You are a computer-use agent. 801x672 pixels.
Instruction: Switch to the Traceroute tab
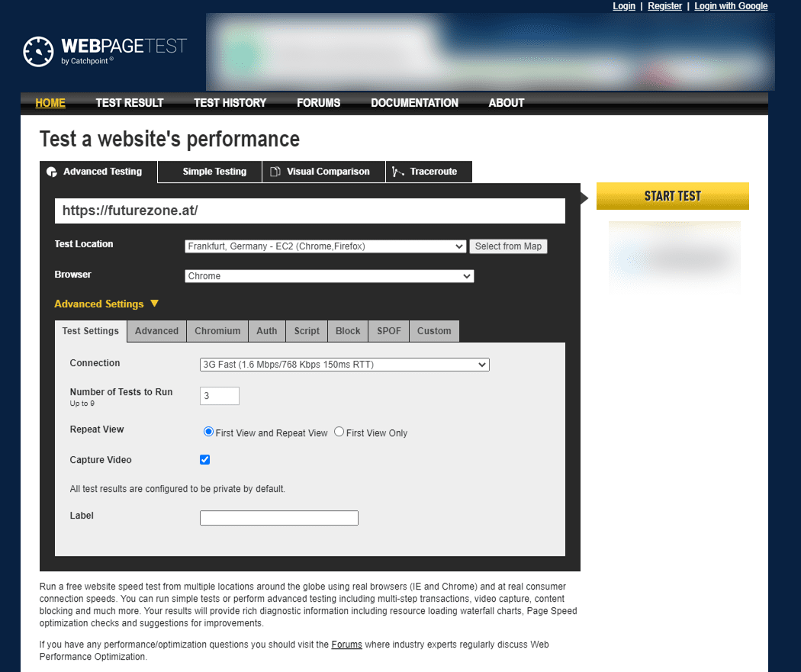point(429,172)
